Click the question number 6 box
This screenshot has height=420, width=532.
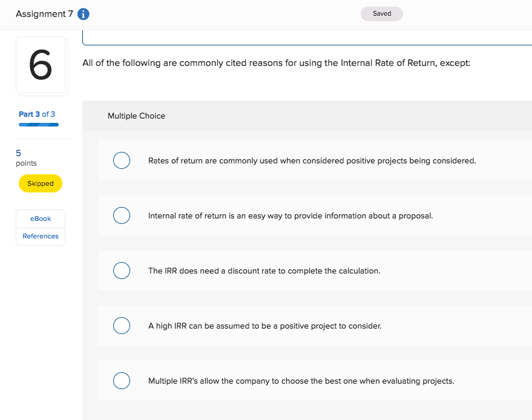(x=41, y=65)
